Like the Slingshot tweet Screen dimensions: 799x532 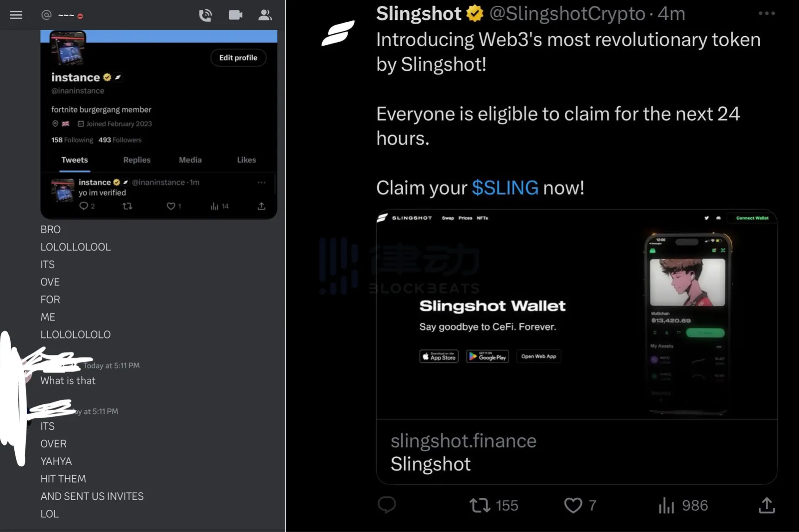(573, 505)
